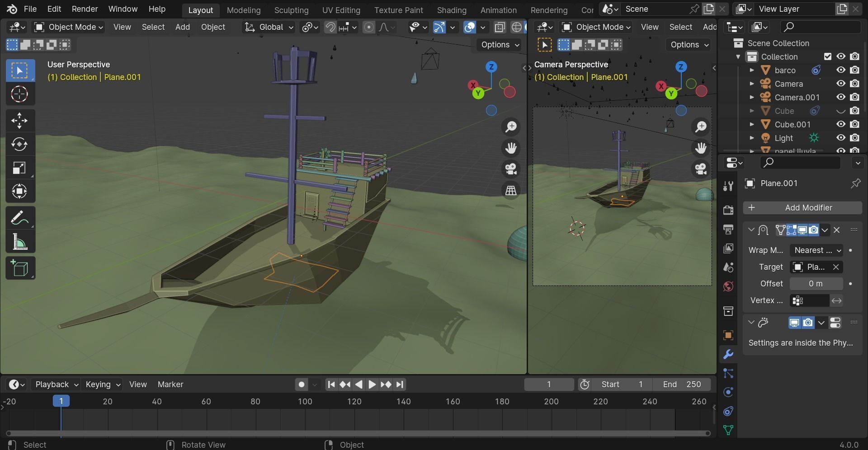Open the Playback dropdown in timeline
Image resolution: width=868 pixels, height=450 pixels.
click(x=57, y=384)
